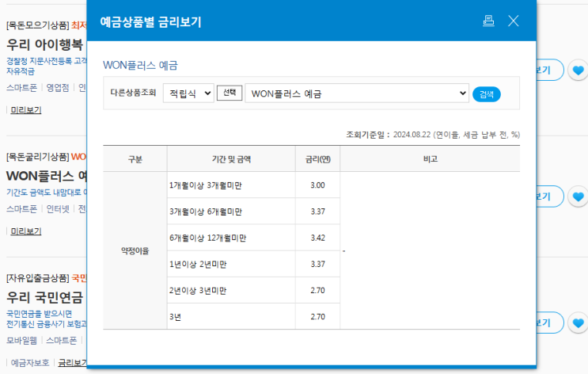Image resolution: width=588 pixels, height=374 pixels.
Task: Click the 3.42 interest rate value
Action: (317, 238)
